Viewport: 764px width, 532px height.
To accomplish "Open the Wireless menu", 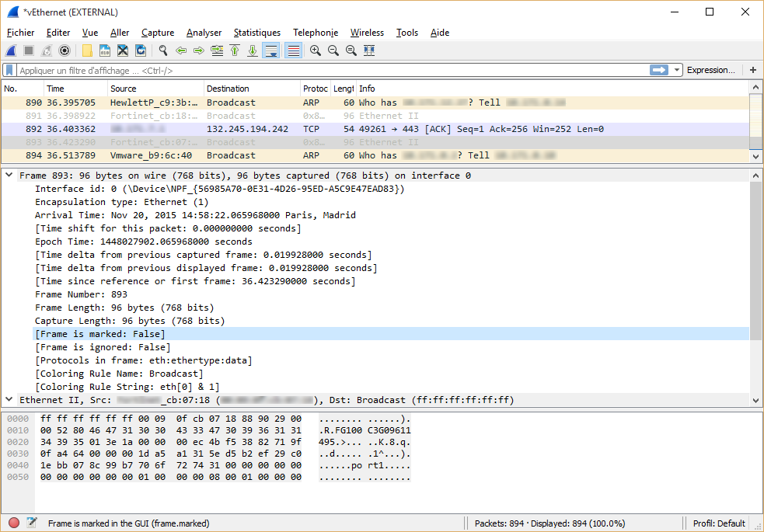I will pyautogui.click(x=367, y=33).
